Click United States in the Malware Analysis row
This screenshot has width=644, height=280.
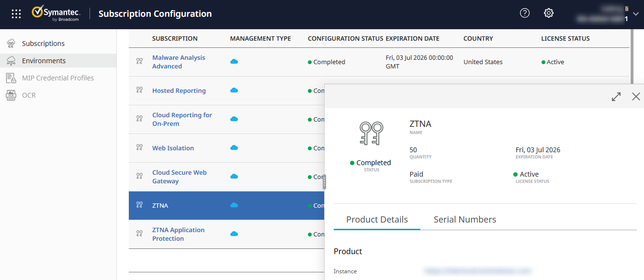[x=483, y=62]
